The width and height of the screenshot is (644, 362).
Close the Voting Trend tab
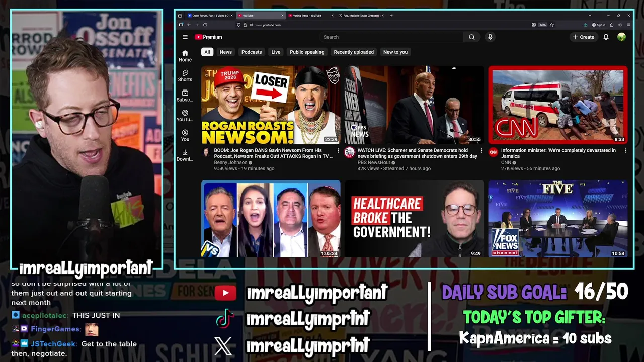(x=333, y=16)
